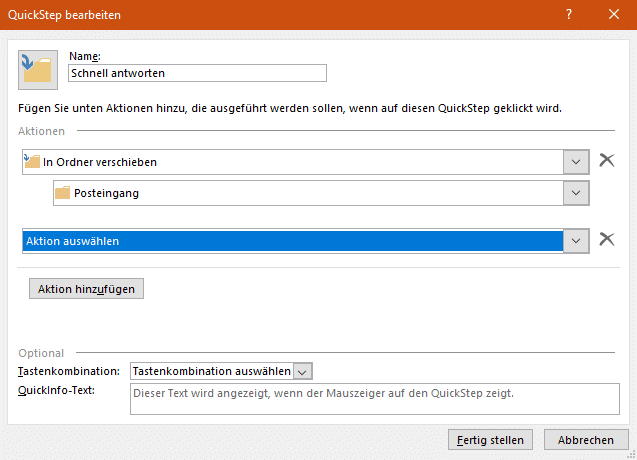
Task: Remove the 'In Ordner verschieben' action
Action: pyautogui.click(x=607, y=161)
